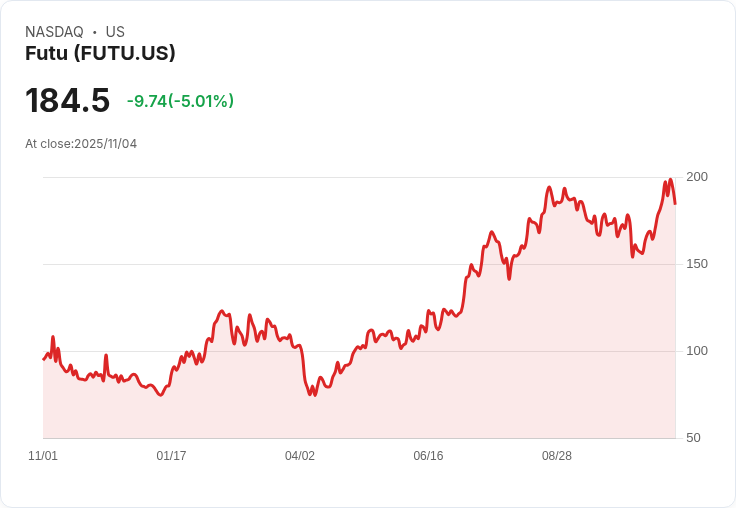736x508 pixels.
Task: Select the NASDAQ exchange label
Action: (x=54, y=32)
